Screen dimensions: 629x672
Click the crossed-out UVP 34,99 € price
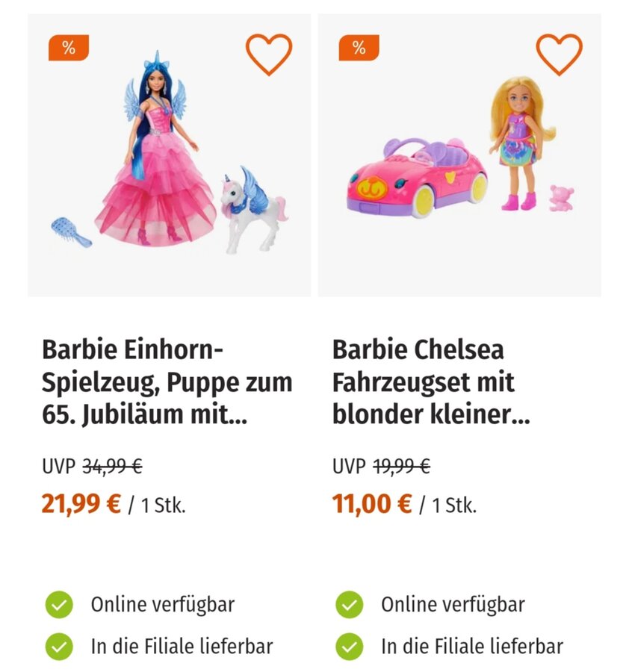coord(112,467)
